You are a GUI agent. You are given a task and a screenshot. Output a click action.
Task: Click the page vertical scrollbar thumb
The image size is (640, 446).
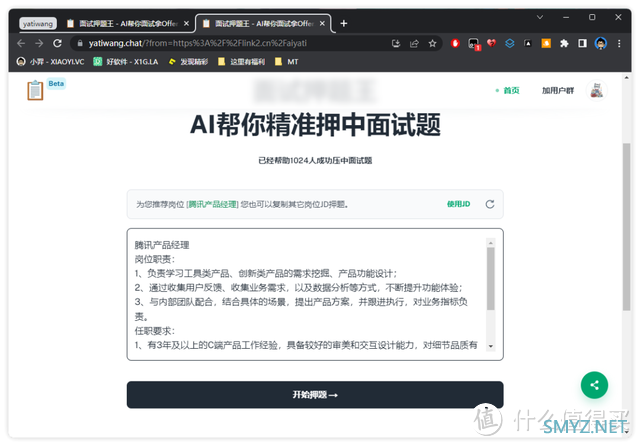coord(626,227)
